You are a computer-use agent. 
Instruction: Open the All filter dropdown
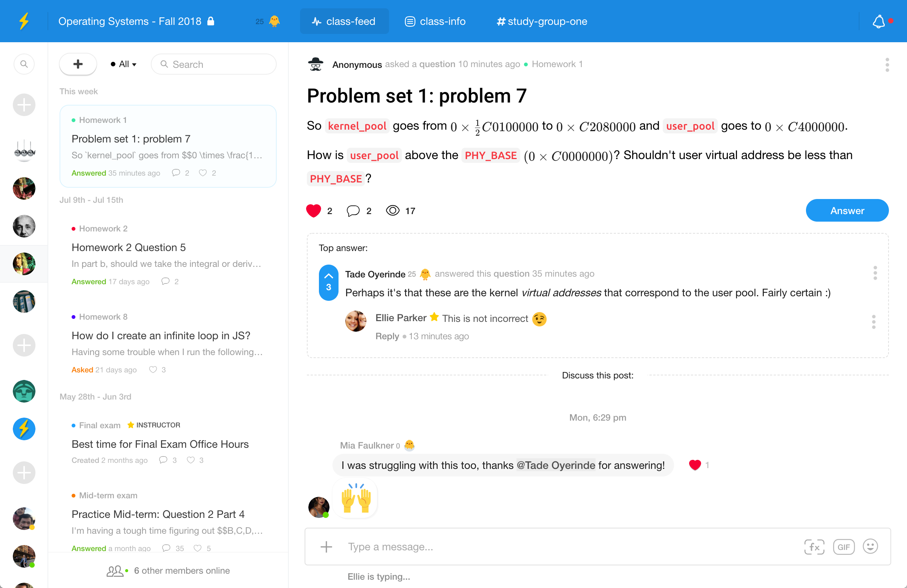(x=124, y=64)
